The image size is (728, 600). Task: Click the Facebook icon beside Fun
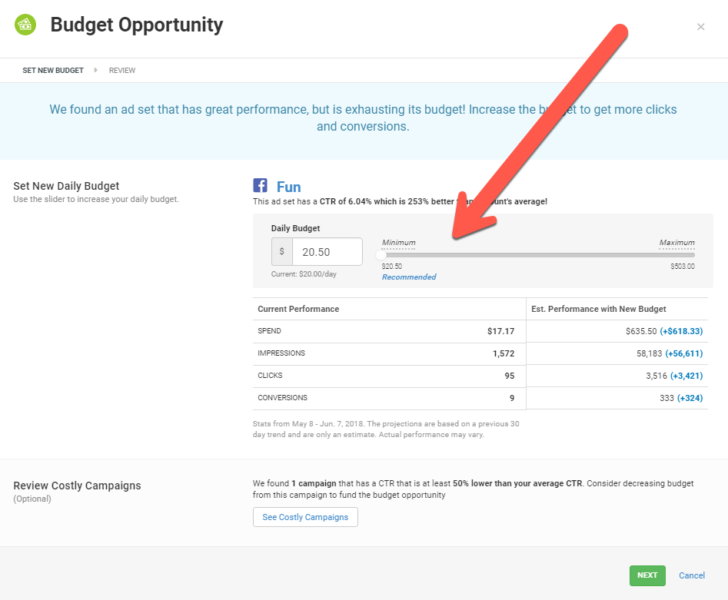[x=260, y=186]
